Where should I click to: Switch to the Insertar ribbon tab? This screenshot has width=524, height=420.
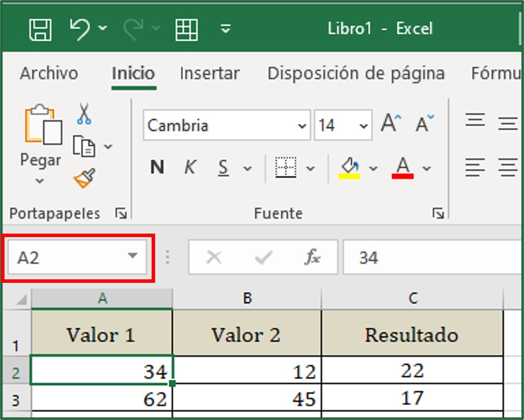tap(209, 73)
